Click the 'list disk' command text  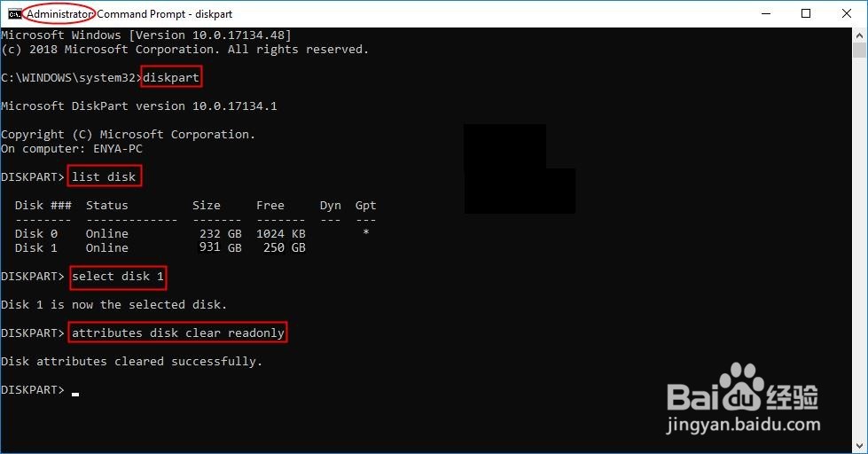coord(104,176)
